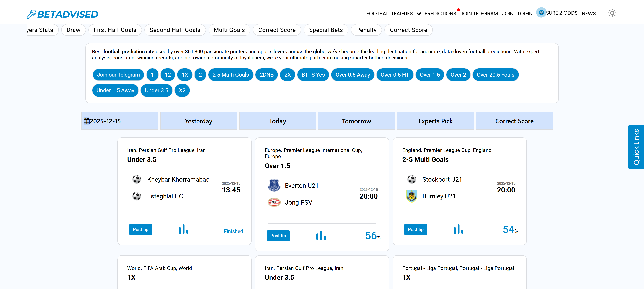Image resolution: width=644 pixels, height=289 pixels.
Task: Click the Betadvised key logo
Action: pyautogui.click(x=31, y=14)
